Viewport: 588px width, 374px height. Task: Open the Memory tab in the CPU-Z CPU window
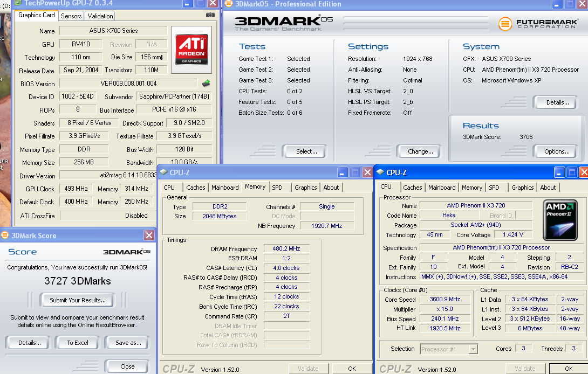(x=472, y=188)
